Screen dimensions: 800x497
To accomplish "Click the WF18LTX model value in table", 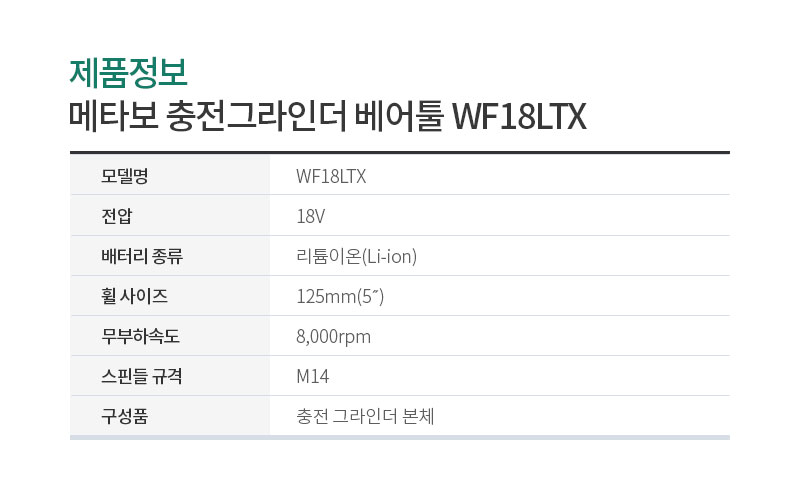I will tap(331, 177).
